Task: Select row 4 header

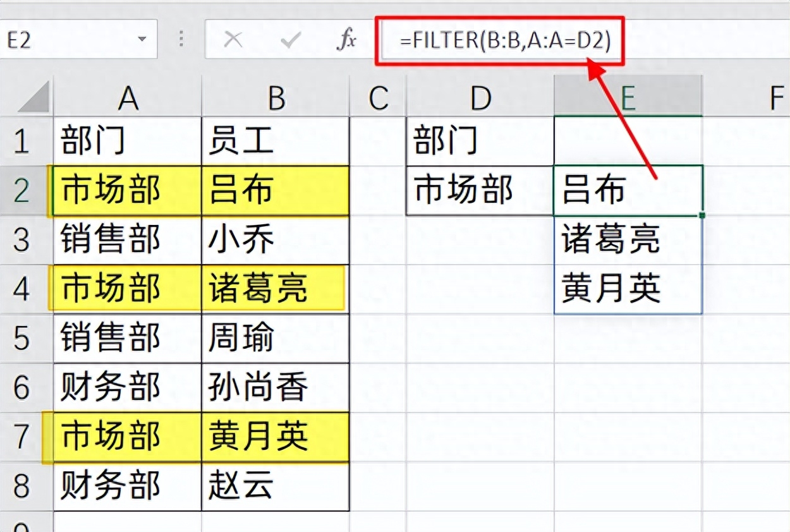Action: coord(22,289)
